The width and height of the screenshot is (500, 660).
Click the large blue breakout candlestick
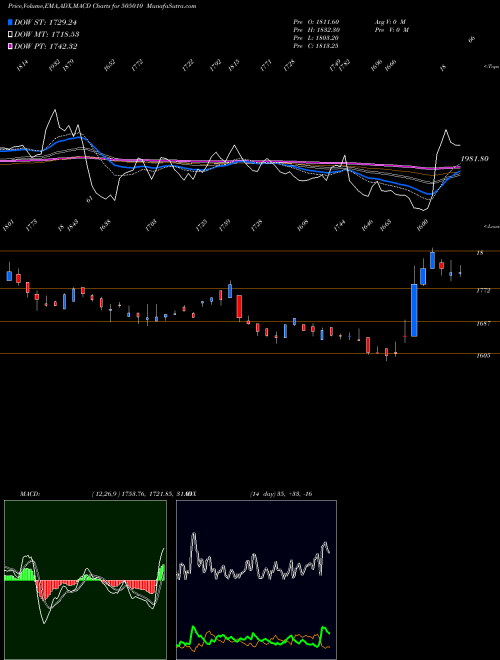414,311
